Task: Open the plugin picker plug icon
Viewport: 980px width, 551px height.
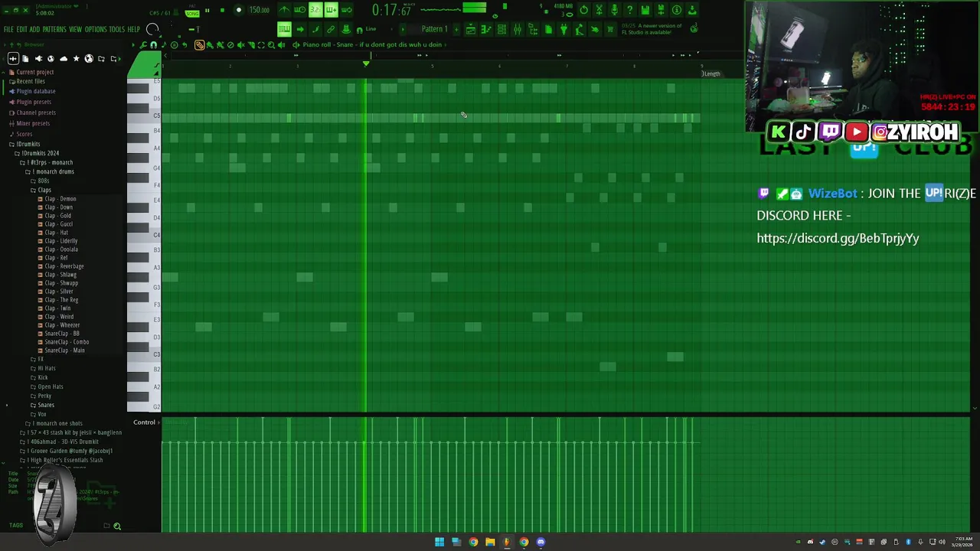Action: tap(563, 29)
